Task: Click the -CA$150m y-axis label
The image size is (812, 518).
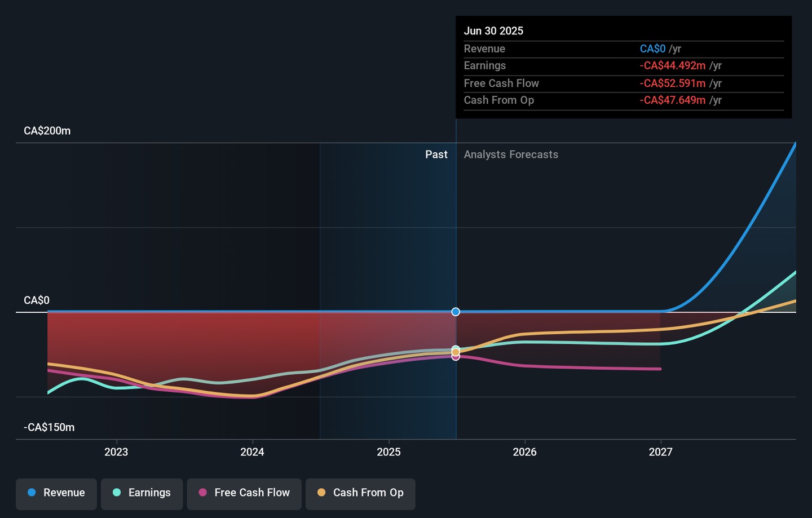Action: 49,427
